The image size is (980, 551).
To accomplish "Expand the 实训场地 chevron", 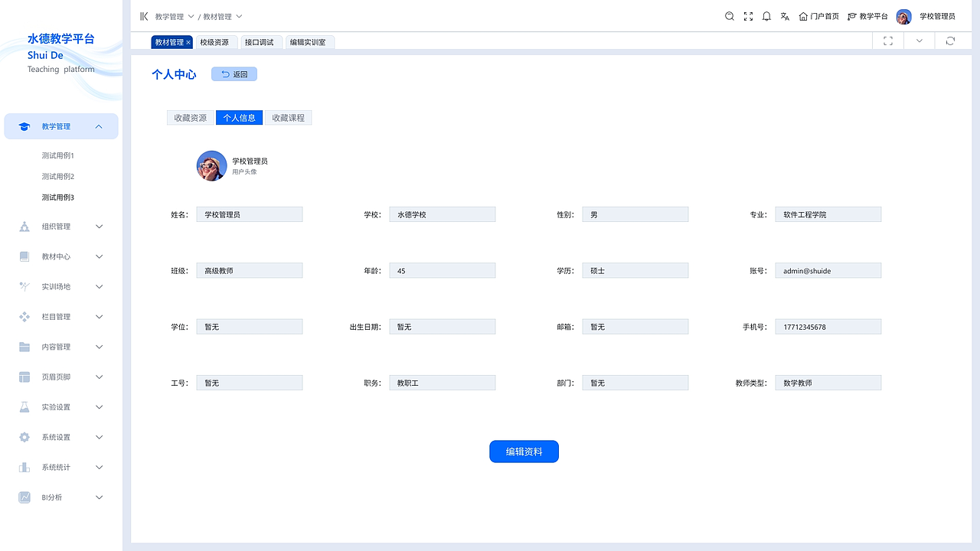I will click(x=99, y=286).
